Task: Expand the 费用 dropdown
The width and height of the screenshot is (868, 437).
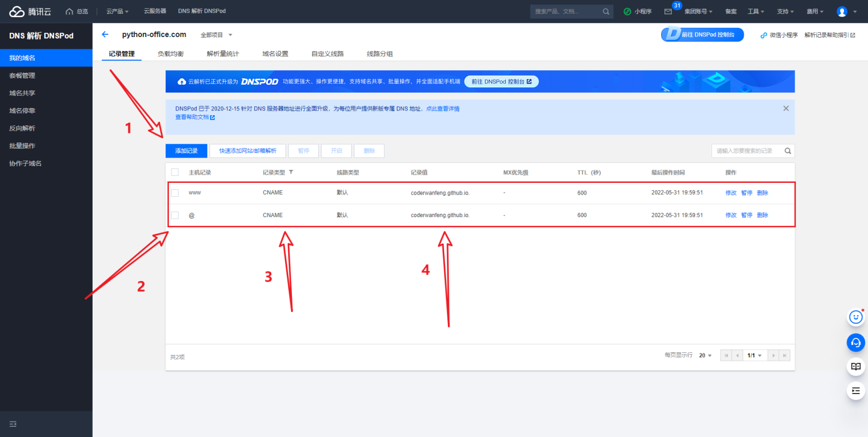Action: pos(815,11)
